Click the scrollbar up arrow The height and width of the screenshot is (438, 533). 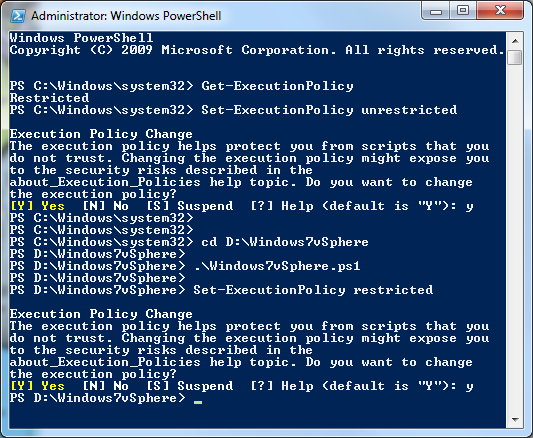[x=515, y=41]
